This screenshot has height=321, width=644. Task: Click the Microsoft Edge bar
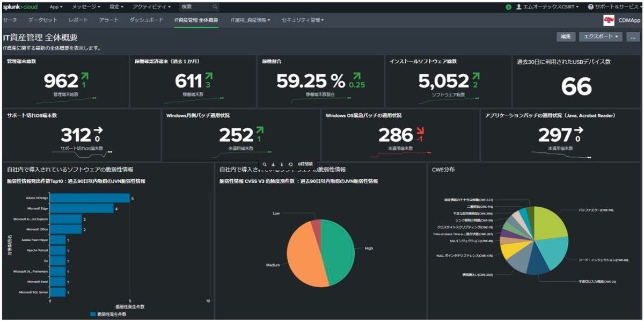click(x=82, y=208)
